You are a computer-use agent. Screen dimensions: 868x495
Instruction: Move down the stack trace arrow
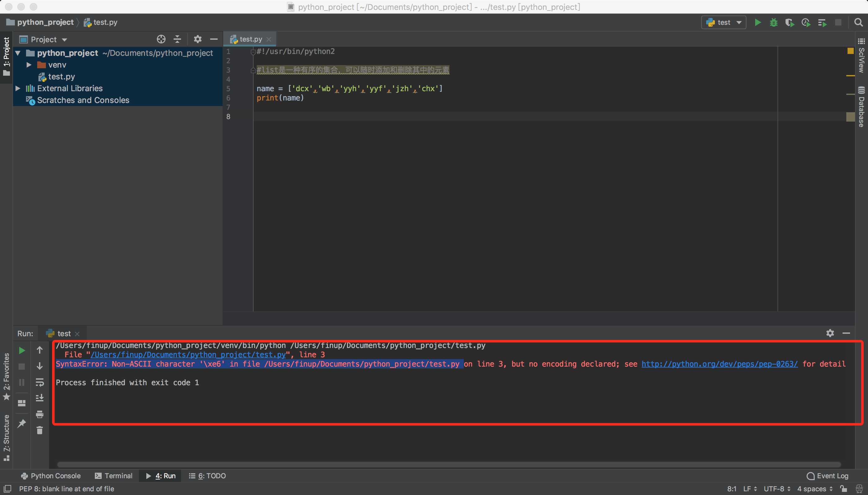tap(39, 366)
